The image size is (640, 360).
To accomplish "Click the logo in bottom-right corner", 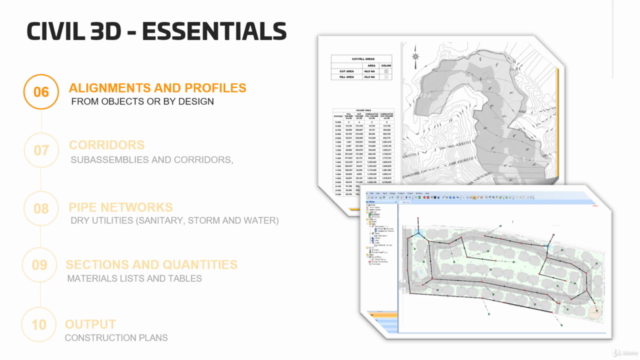I will tap(625, 353).
